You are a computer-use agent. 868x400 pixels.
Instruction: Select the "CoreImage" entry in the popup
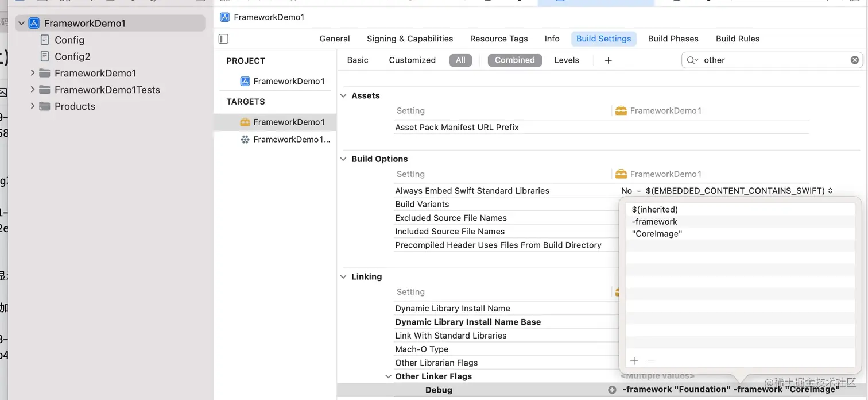pyautogui.click(x=657, y=234)
